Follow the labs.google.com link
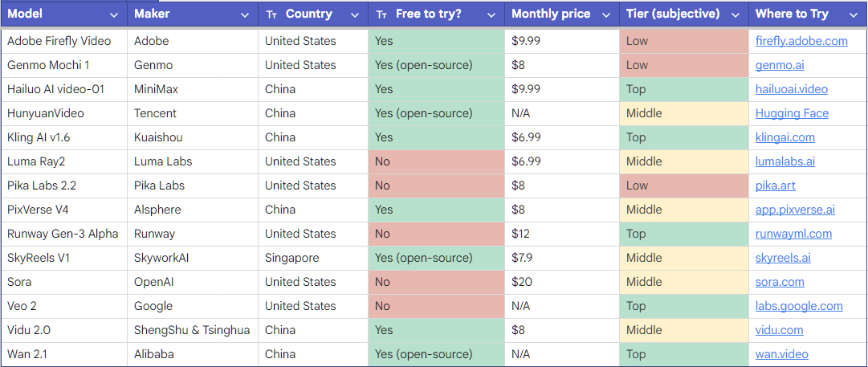This screenshot has height=367, width=868. click(x=799, y=306)
